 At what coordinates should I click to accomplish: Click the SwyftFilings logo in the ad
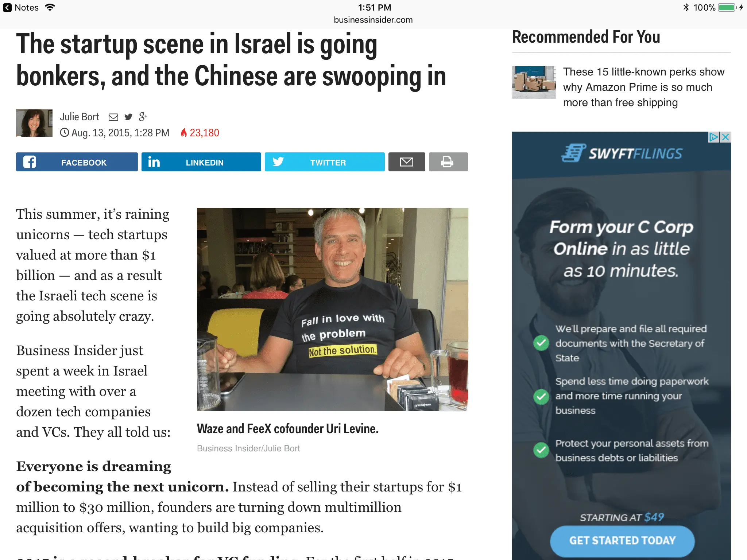622,153
